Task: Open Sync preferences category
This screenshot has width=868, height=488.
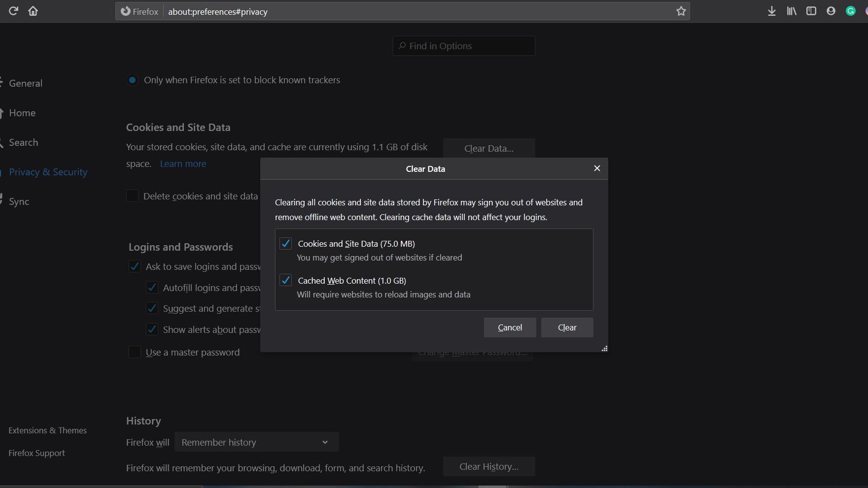Action: pos(19,201)
